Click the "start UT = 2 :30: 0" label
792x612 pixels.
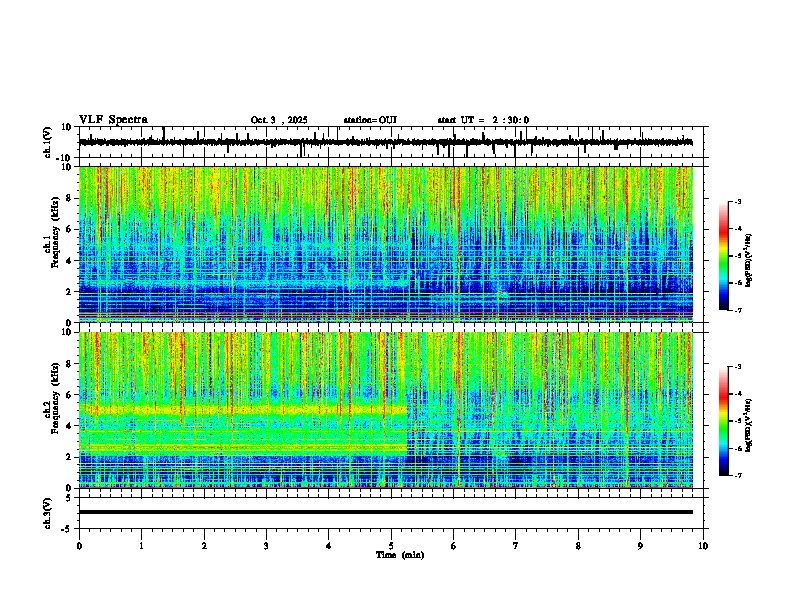coord(483,120)
